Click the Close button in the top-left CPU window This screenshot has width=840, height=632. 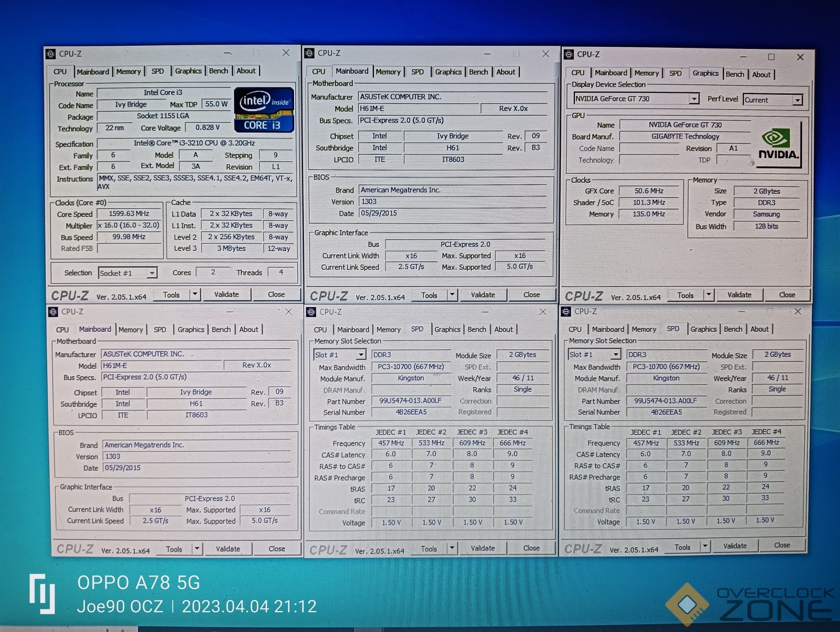(x=276, y=294)
